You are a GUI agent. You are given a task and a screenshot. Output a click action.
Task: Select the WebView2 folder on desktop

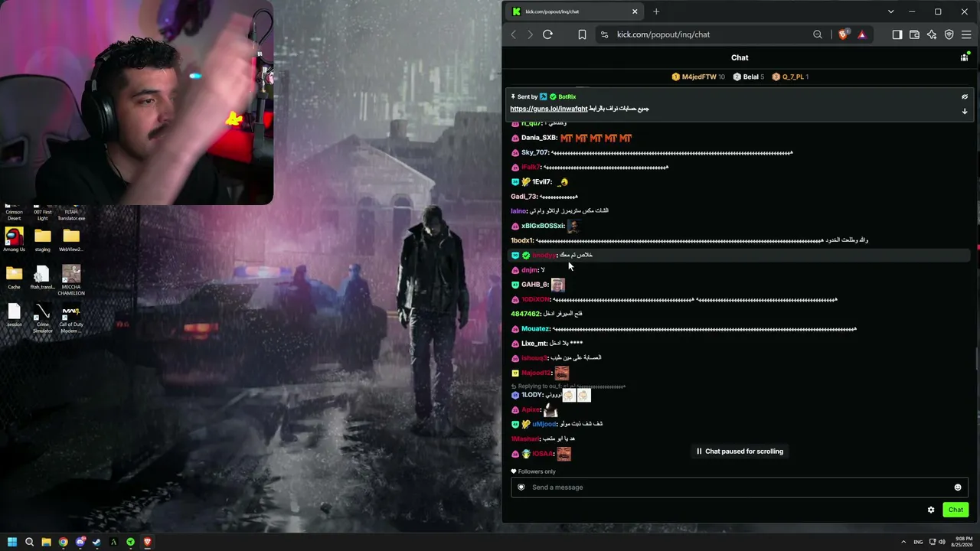pos(71,240)
